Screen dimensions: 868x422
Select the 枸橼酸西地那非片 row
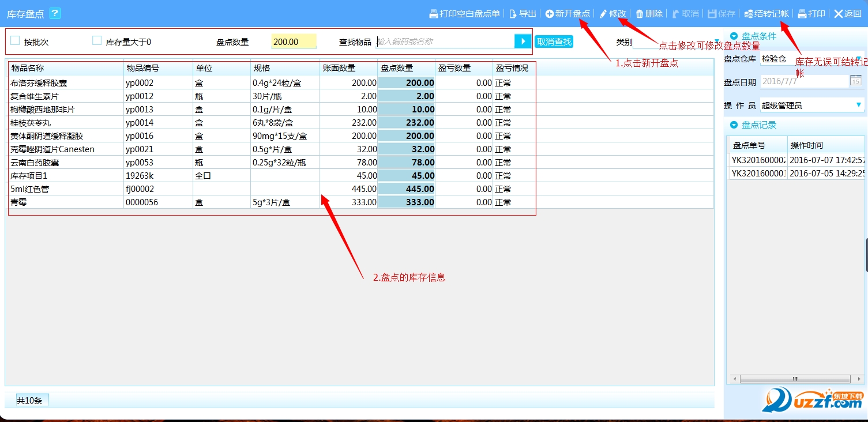click(x=360, y=110)
